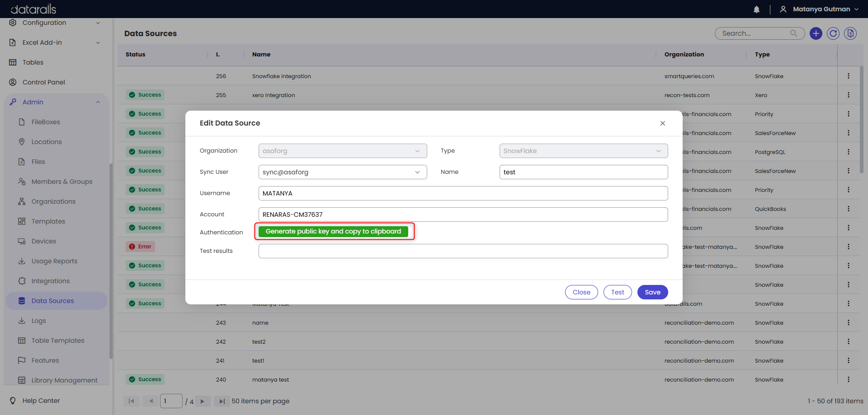Viewport: 868px width, 415px height.
Task: Open row menu for test2 row
Action: [849, 341]
